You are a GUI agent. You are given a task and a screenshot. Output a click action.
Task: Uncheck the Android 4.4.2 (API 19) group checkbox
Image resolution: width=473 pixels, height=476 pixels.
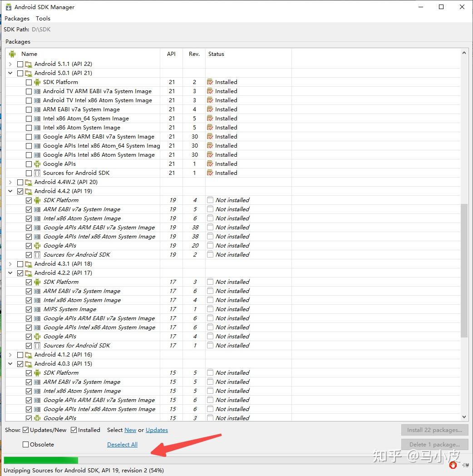coord(20,191)
